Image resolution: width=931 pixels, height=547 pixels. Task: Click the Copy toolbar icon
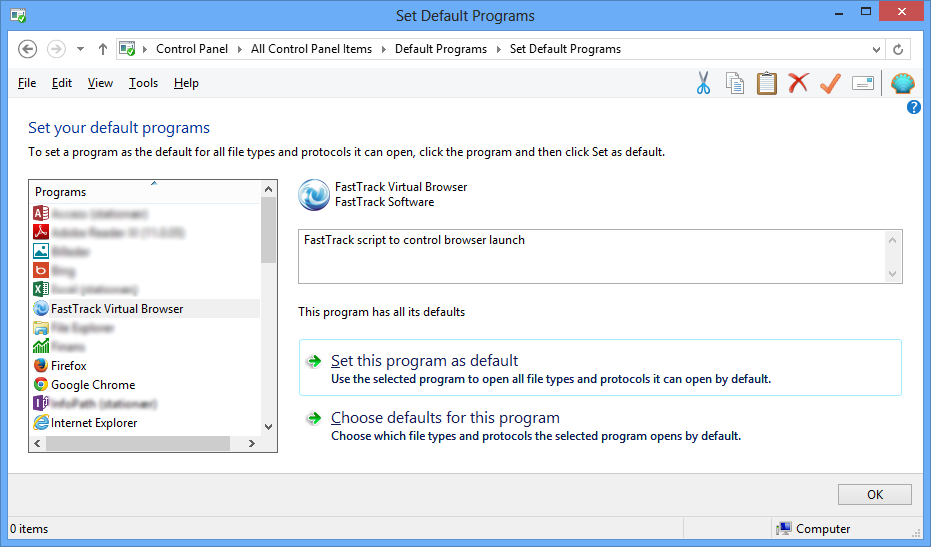[x=735, y=83]
